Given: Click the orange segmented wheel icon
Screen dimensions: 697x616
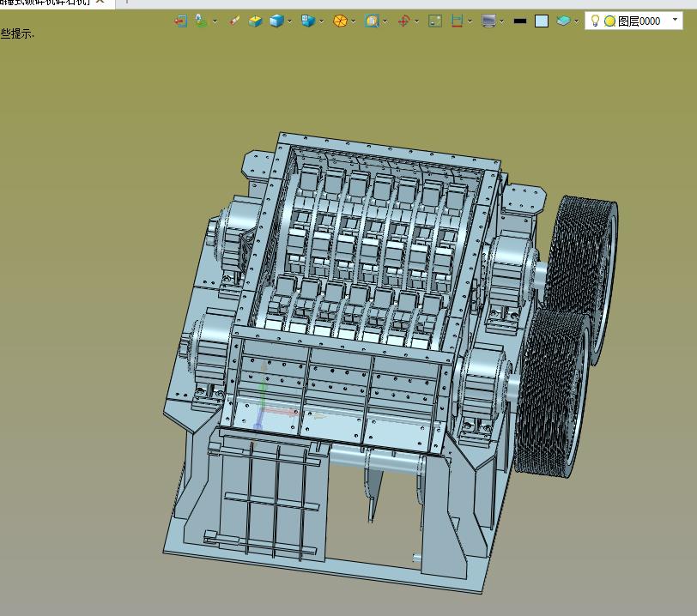Looking at the screenshot, I should point(340,21).
